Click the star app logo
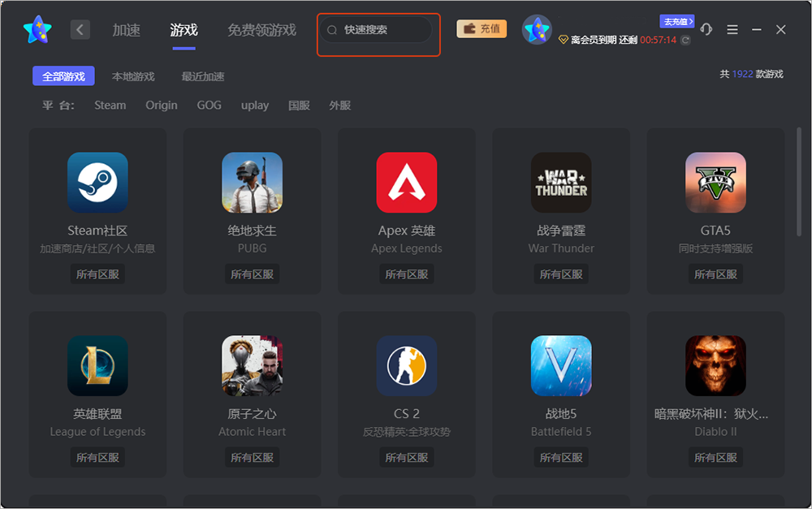 (38, 29)
